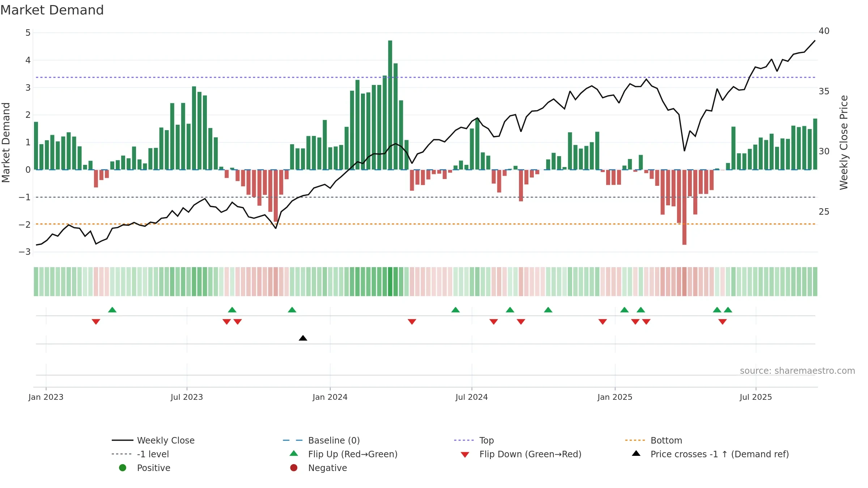Click the tallest green demand bar

390,105
